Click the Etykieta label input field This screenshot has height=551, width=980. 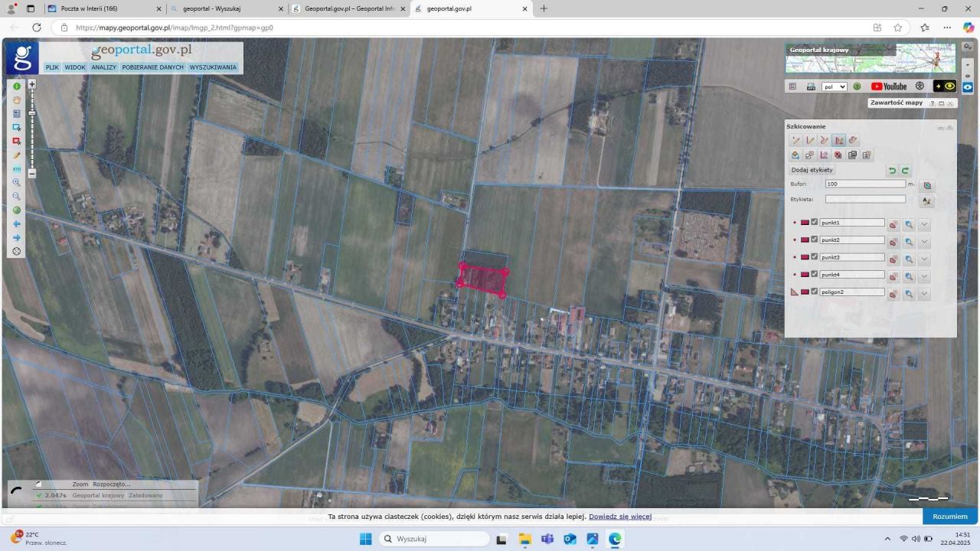coord(866,199)
